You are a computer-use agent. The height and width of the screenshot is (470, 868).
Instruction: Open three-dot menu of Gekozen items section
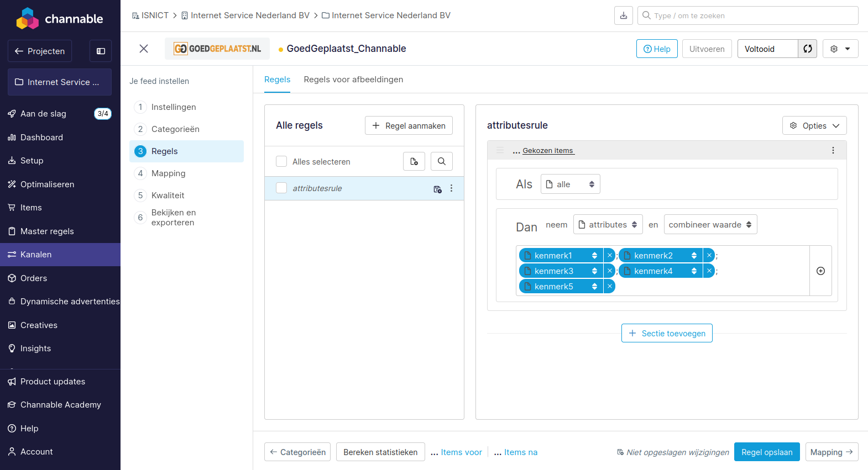pos(833,150)
